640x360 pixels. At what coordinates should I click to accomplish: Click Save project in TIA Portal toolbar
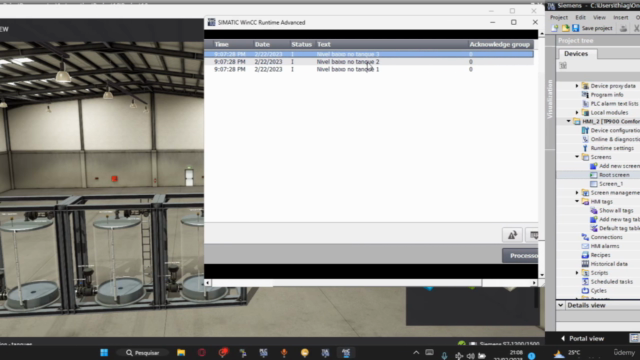pyautogui.click(x=592, y=28)
